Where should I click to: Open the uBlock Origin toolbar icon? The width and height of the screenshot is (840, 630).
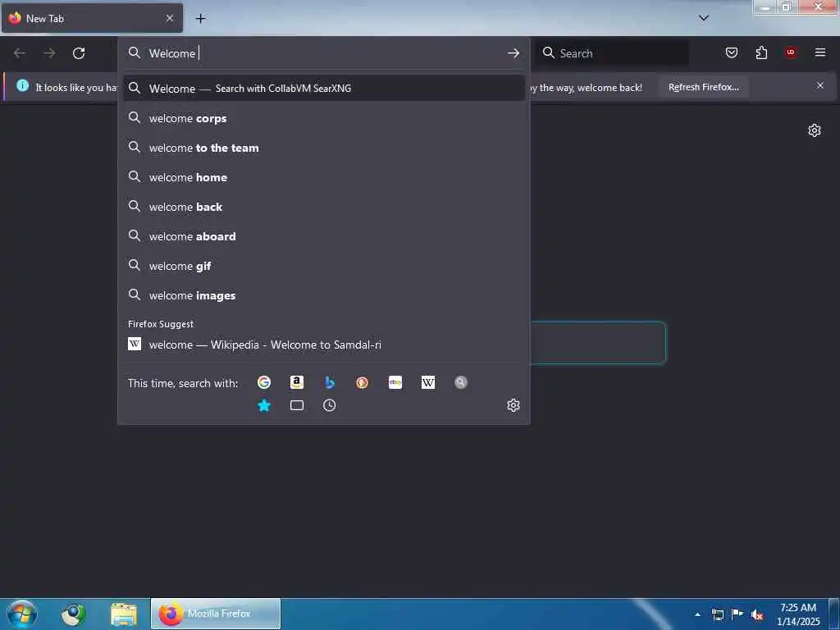click(x=791, y=52)
